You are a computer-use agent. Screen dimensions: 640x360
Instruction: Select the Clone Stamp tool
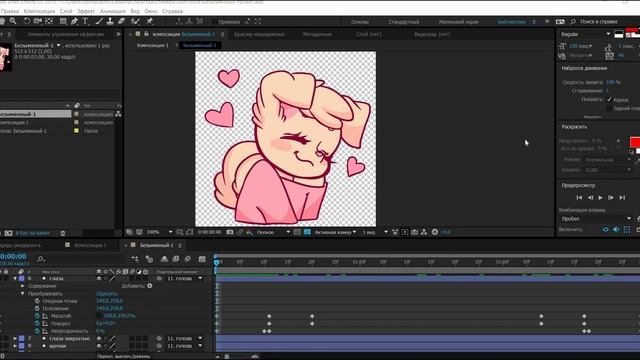tap(110, 21)
